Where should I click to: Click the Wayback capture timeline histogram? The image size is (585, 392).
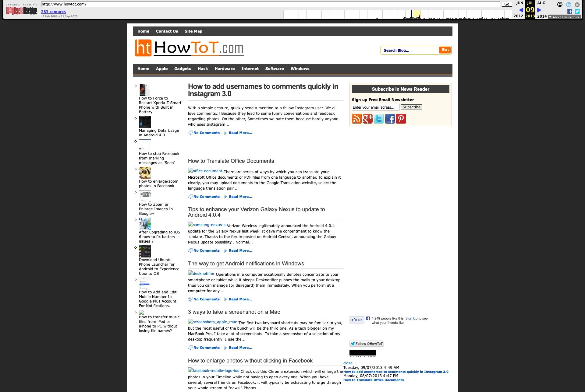click(397, 15)
